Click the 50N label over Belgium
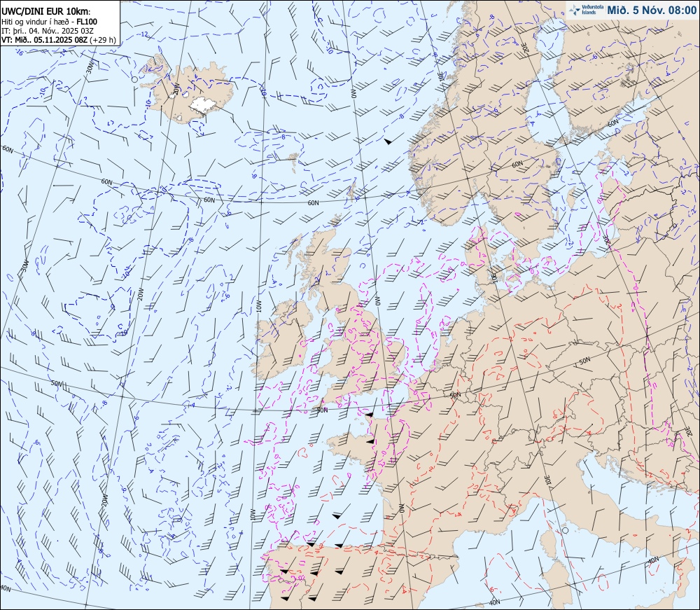This screenshot has width=700, height=610. click(455, 396)
